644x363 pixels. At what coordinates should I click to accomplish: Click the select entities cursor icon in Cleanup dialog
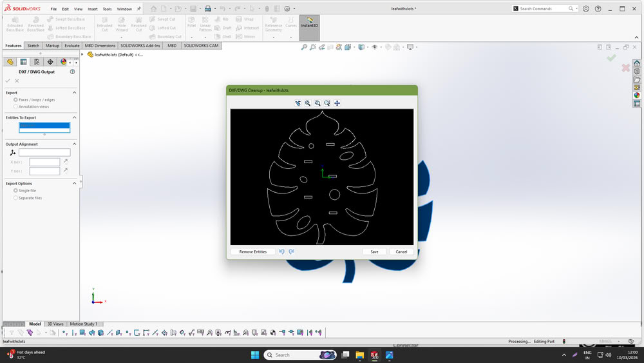coord(298,103)
